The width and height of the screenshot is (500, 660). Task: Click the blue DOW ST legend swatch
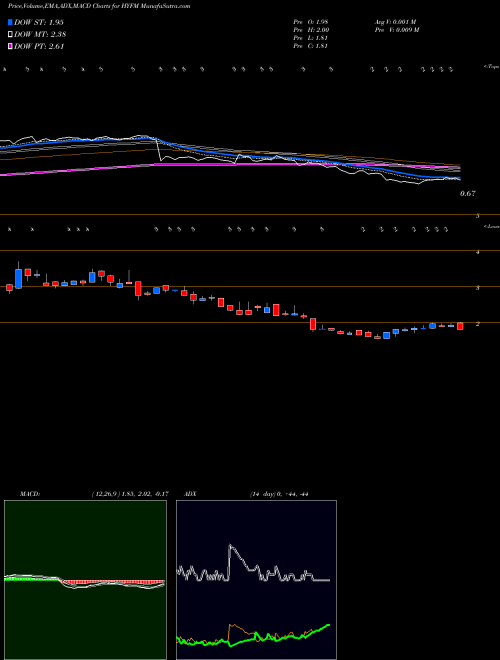(10, 22)
